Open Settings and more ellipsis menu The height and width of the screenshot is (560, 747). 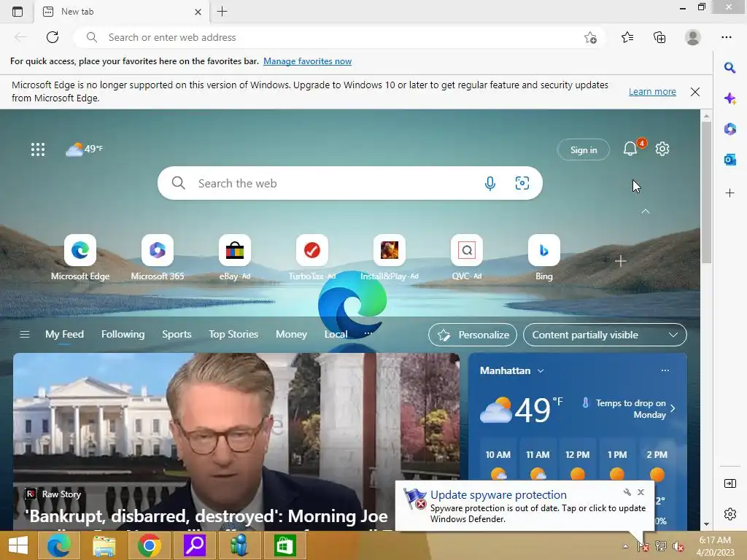726,37
